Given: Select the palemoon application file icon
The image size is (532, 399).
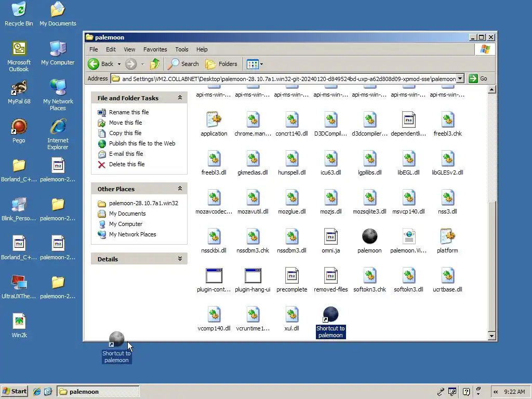Looking at the screenshot, I should (369, 236).
